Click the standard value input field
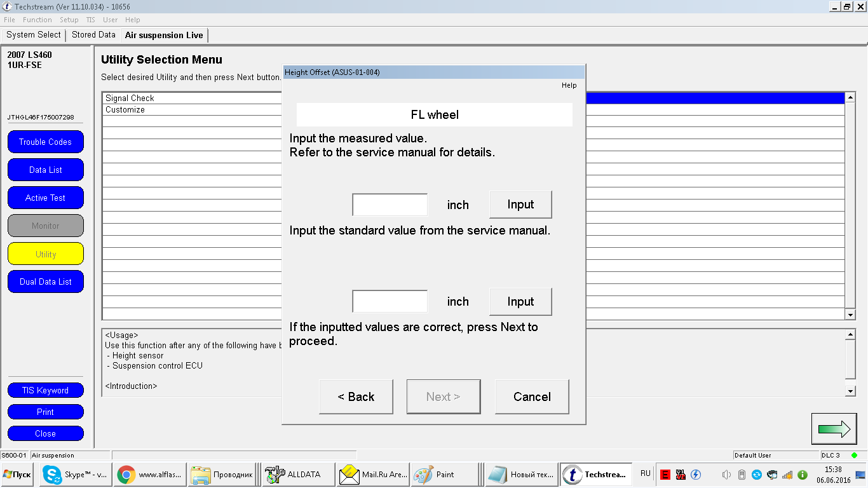 (390, 302)
